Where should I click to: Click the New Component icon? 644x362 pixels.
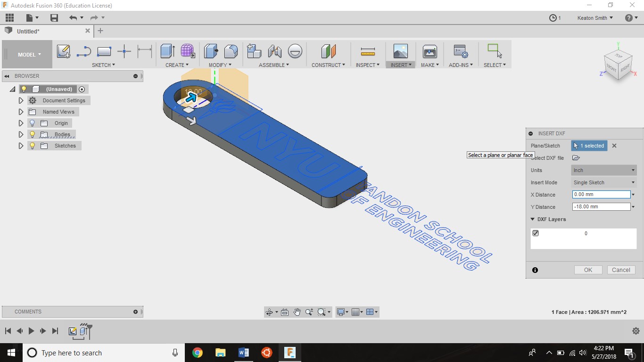click(254, 51)
